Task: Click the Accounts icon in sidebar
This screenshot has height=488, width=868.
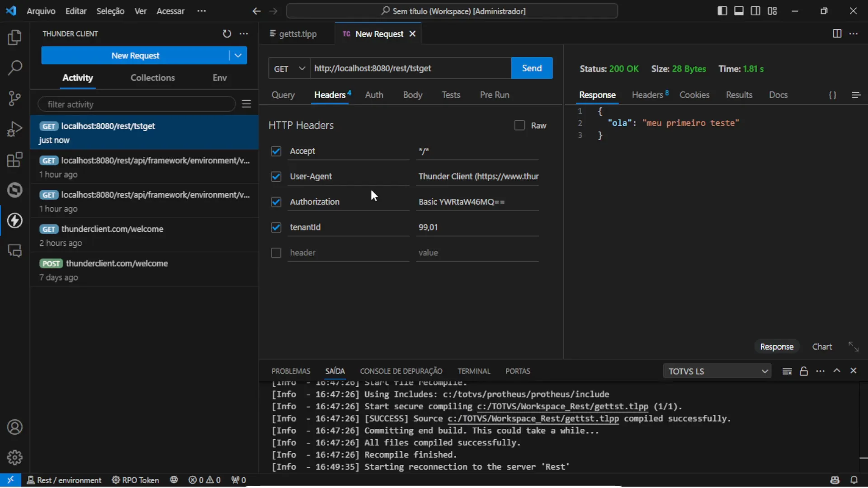Action: (15, 427)
